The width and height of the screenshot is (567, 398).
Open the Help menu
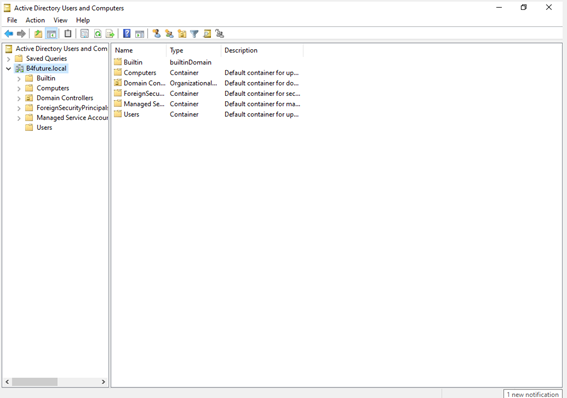point(83,20)
